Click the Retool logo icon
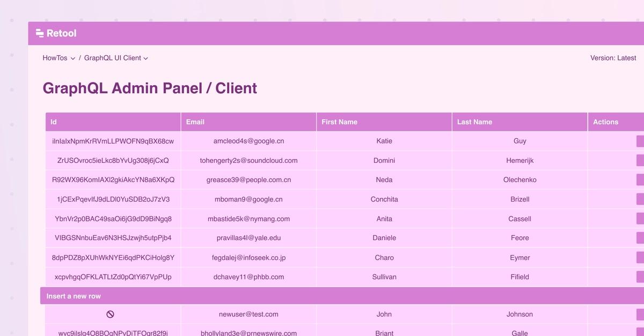 tap(39, 33)
